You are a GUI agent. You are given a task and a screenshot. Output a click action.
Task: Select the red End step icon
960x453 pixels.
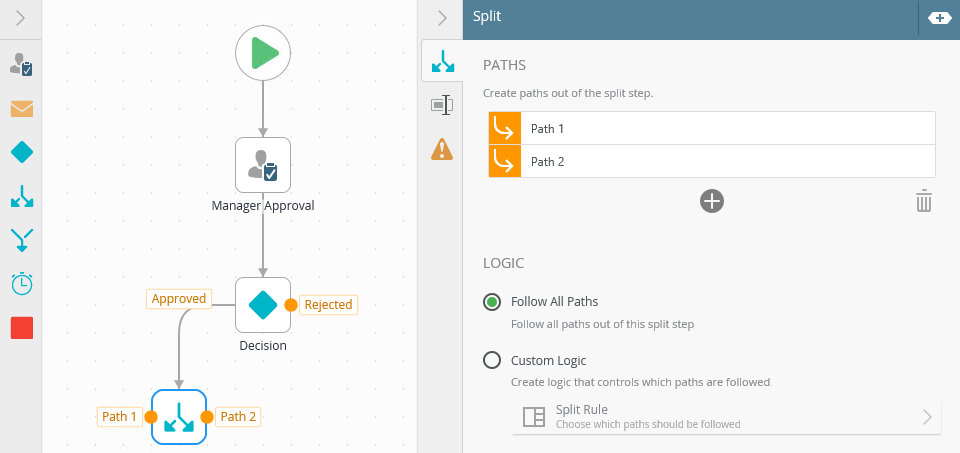click(x=21, y=328)
